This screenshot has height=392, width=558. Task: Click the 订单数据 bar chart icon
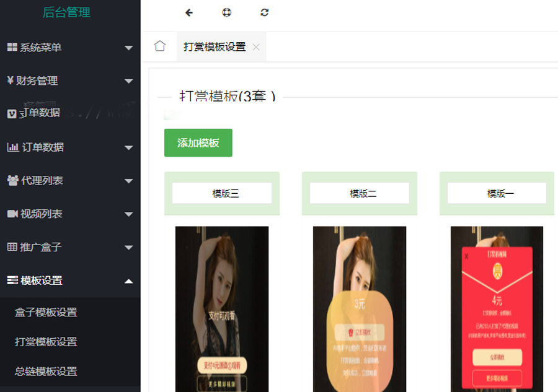tap(12, 147)
